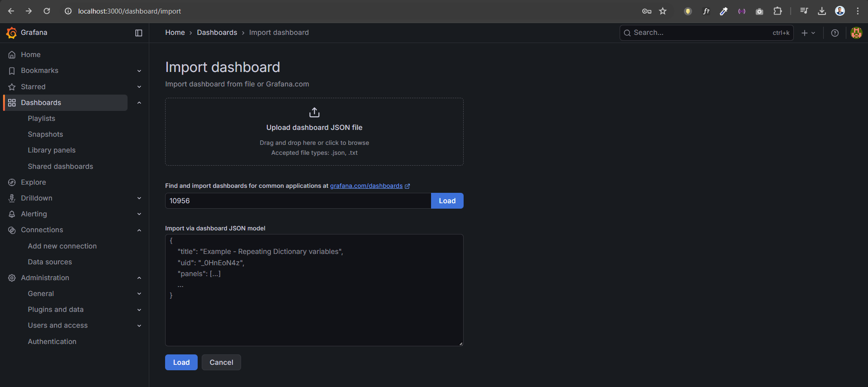The width and height of the screenshot is (868, 387).
Task: Collapse the Connections section chevron
Action: coord(139,230)
